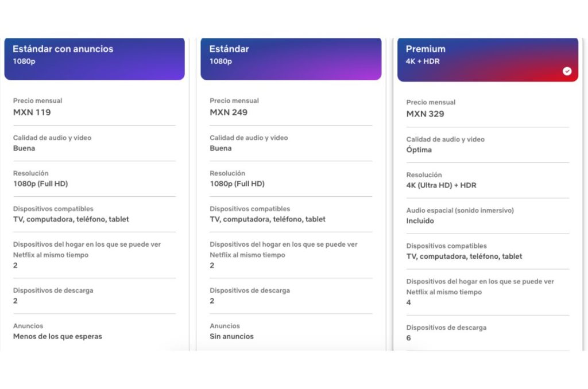Screen dimensions: 588x389
Task: Click Estándar con anuncios' Anuncios label
Action: tap(28, 326)
